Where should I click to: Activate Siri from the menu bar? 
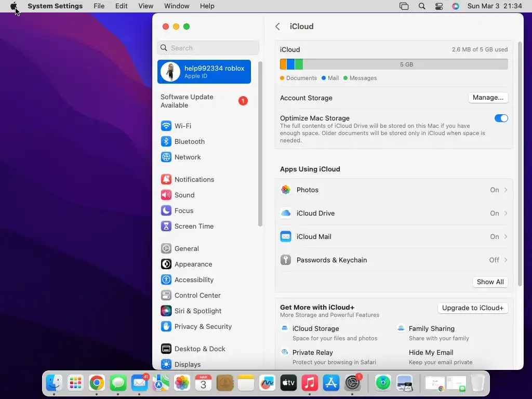point(456,6)
